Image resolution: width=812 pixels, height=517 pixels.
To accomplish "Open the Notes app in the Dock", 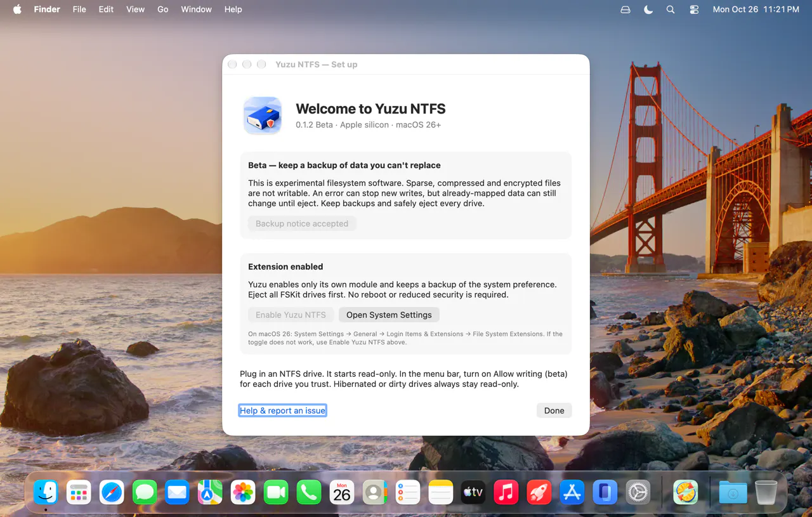I will pos(441,492).
